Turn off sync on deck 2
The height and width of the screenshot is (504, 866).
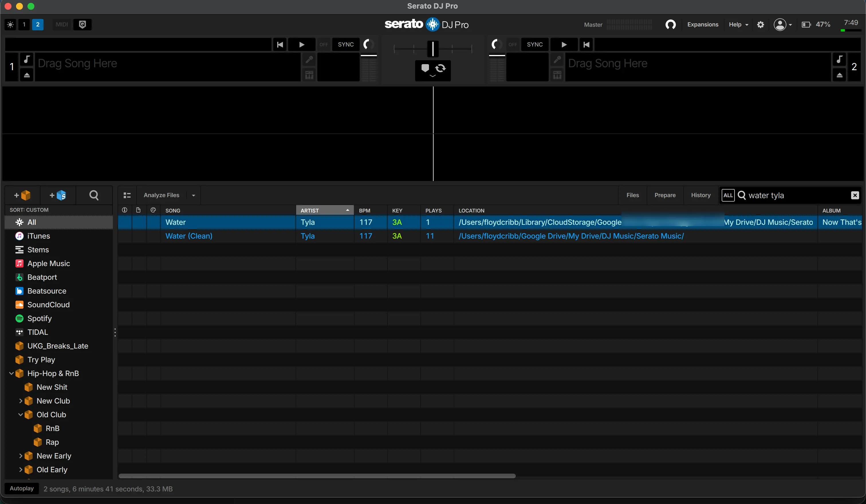click(513, 44)
